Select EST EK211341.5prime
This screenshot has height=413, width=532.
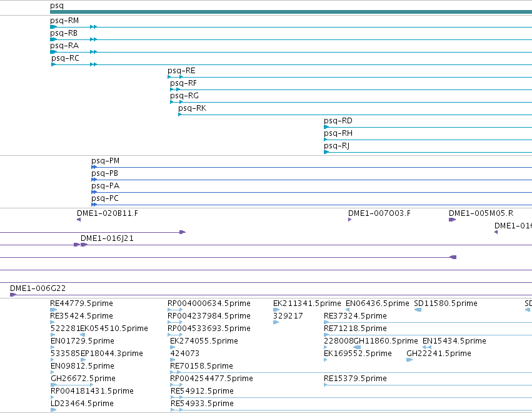click(x=307, y=303)
